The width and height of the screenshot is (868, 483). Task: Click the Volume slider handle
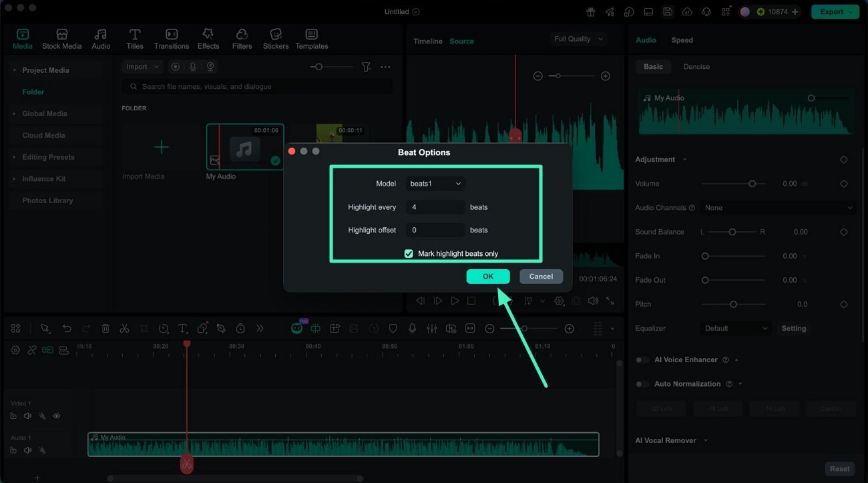(x=752, y=184)
